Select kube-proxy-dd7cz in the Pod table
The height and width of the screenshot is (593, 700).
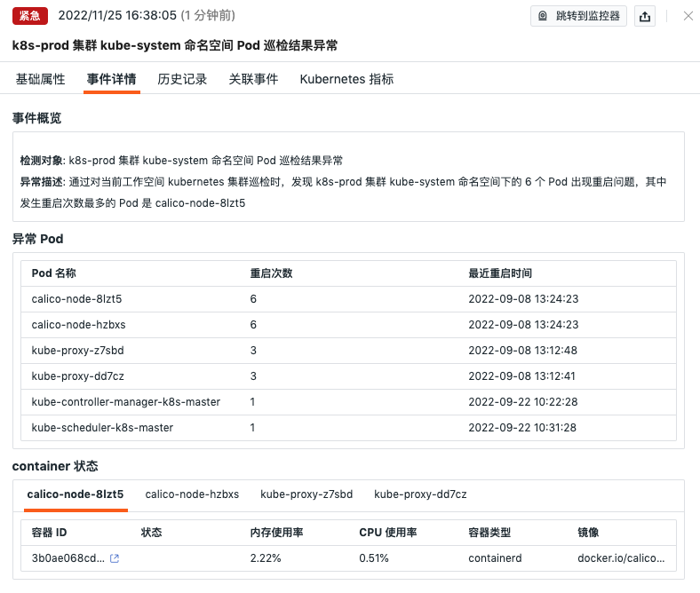click(x=77, y=376)
